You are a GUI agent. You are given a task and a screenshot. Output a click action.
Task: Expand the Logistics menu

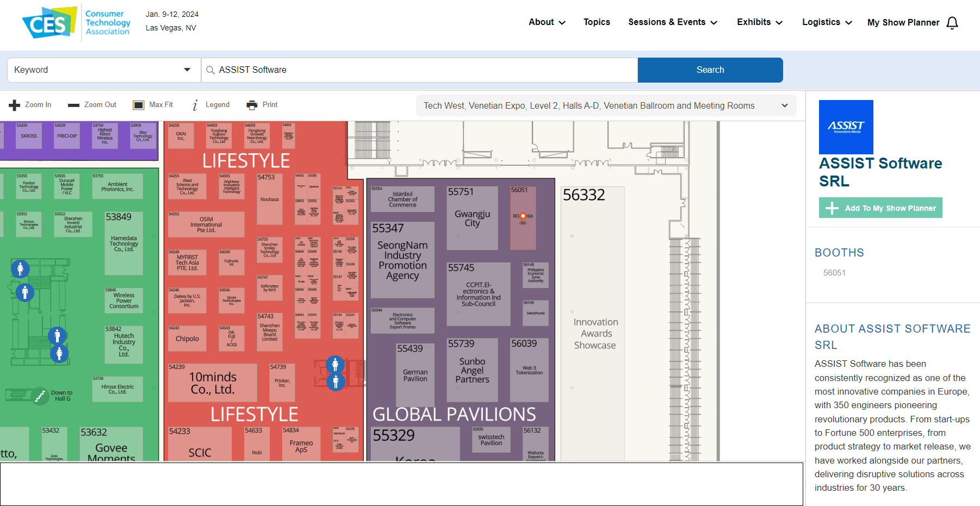coord(826,22)
